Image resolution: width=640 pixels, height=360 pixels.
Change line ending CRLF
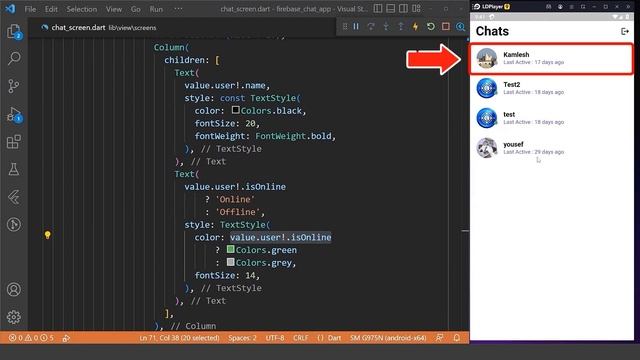(x=300, y=338)
